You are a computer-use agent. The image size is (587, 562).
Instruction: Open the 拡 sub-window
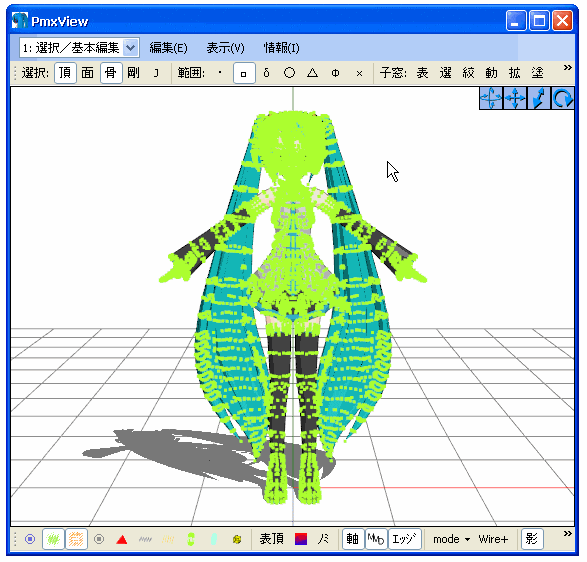click(514, 73)
